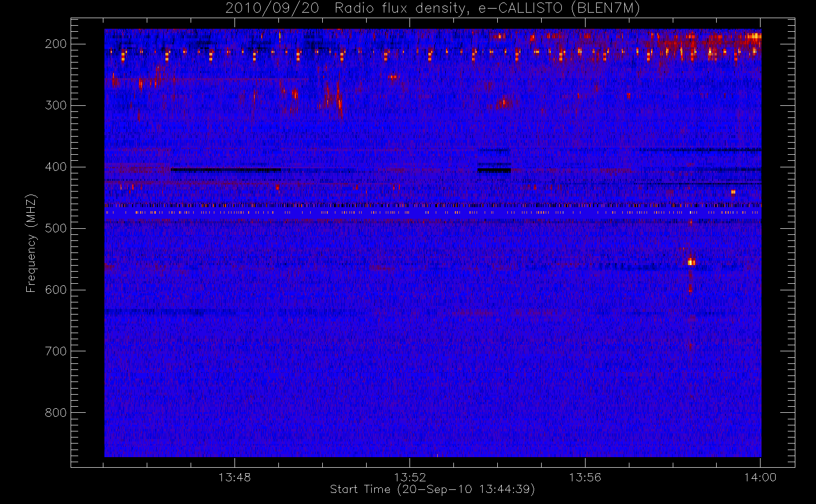Click the 700 frequency tick label
The image size is (816, 504).
pos(56,352)
